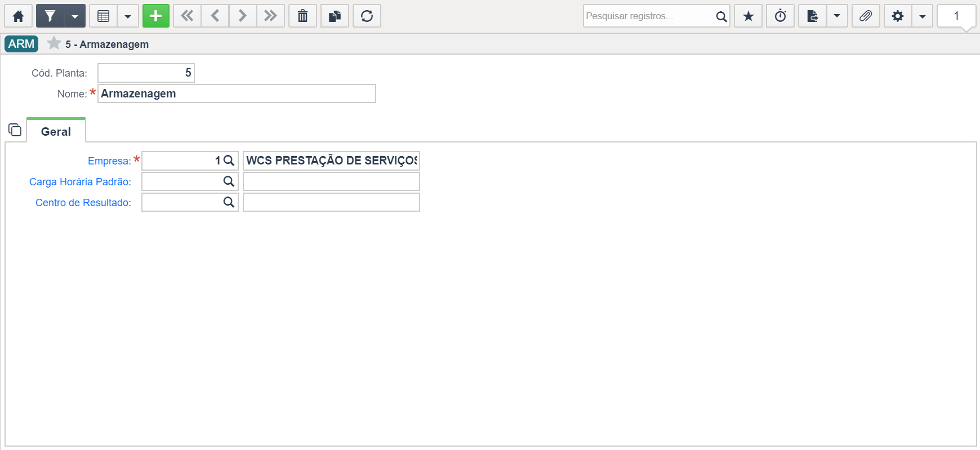Expand the settings dropdown arrow
The width and height of the screenshot is (980, 450).
922,16
